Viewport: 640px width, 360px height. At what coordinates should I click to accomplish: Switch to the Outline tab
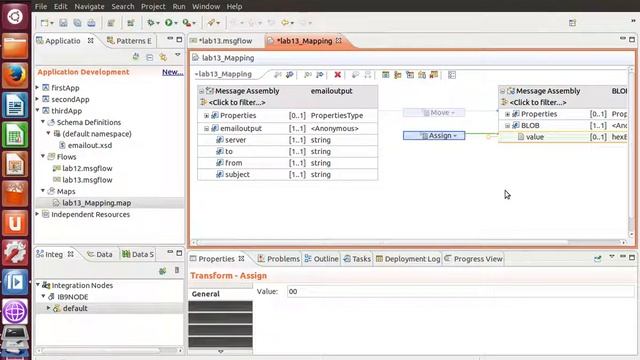click(321, 259)
